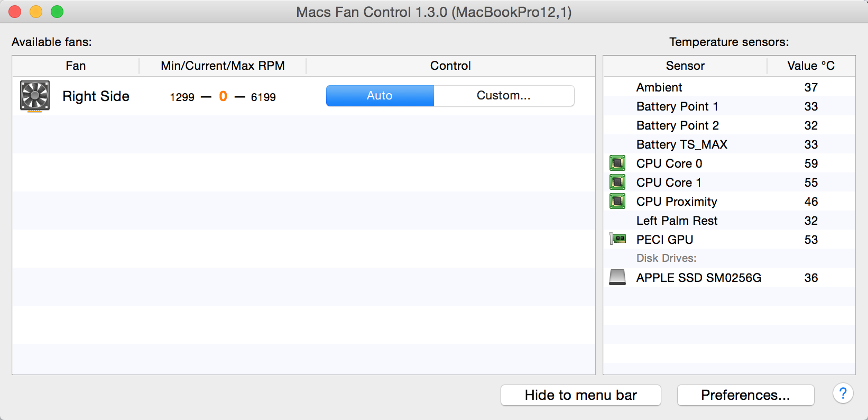Click the Value °C column header
The image size is (868, 420).
[811, 66]
